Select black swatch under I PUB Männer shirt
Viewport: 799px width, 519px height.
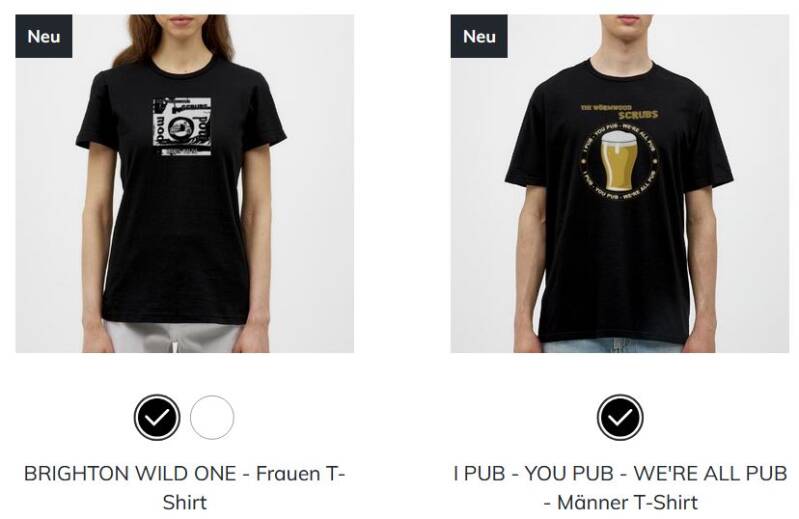pyautogui.click(x=620, y=417)
